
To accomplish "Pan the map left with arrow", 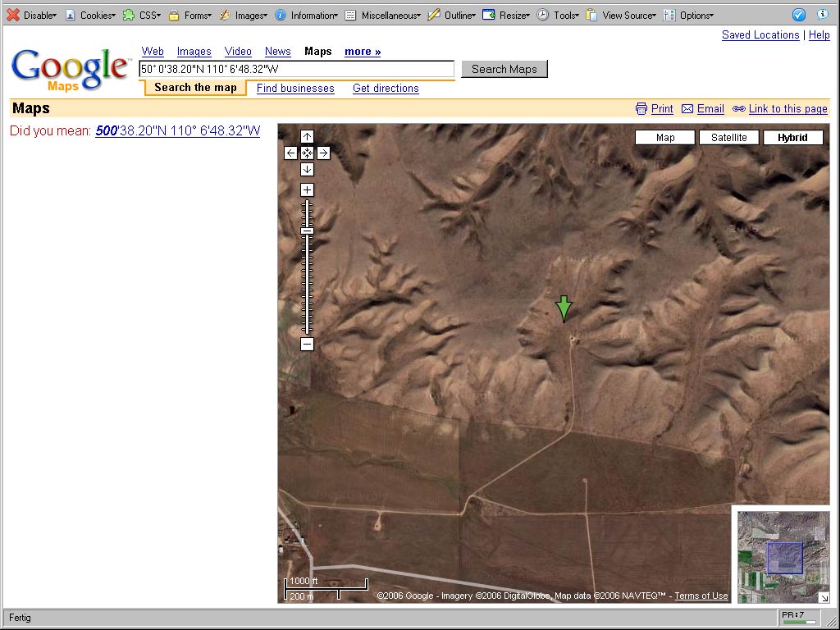I will coord(290,153).
